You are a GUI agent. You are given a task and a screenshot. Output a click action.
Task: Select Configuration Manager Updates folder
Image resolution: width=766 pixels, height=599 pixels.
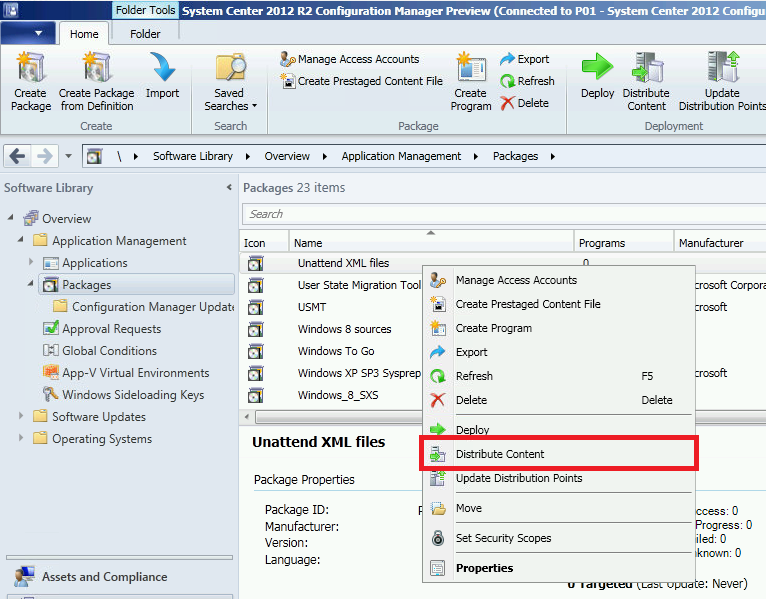click(x=143, y=306)
